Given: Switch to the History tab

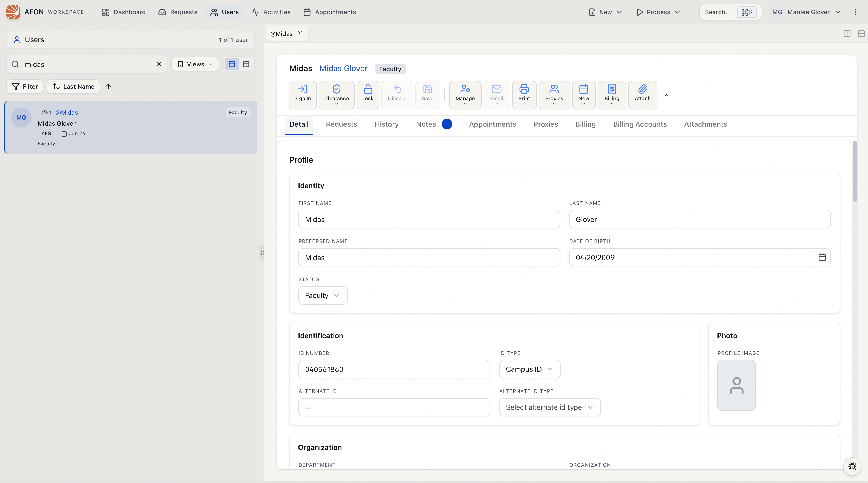Looking at the screenshot, I should pos(386,124).
